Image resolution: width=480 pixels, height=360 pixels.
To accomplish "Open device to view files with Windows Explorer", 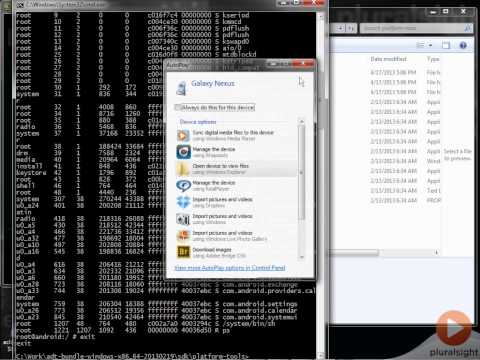I will 236,169.
